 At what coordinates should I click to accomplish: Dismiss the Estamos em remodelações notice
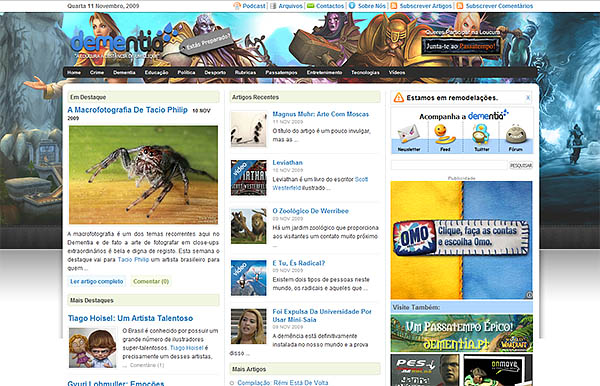click(528, 98)
